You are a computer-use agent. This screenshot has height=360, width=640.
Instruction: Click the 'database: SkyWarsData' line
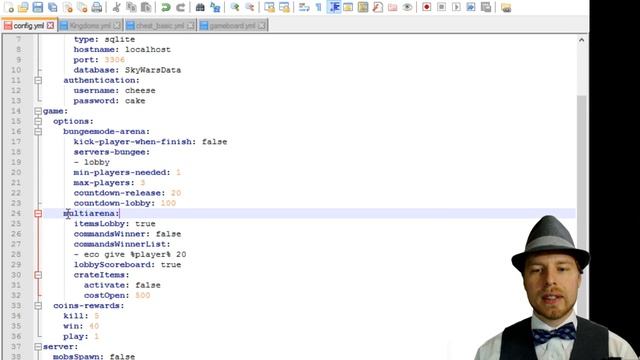(127, 70)
